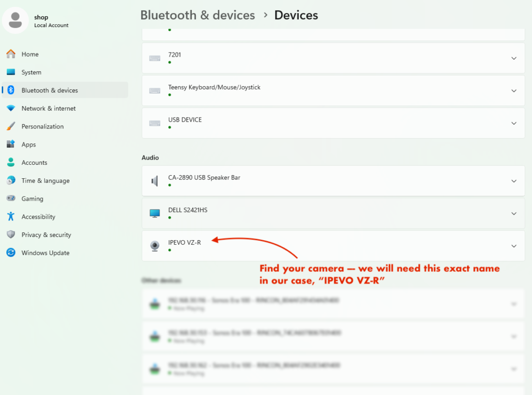
Task: Expand the USB DEVICE entry chevron
Action: tap(514, 123)
